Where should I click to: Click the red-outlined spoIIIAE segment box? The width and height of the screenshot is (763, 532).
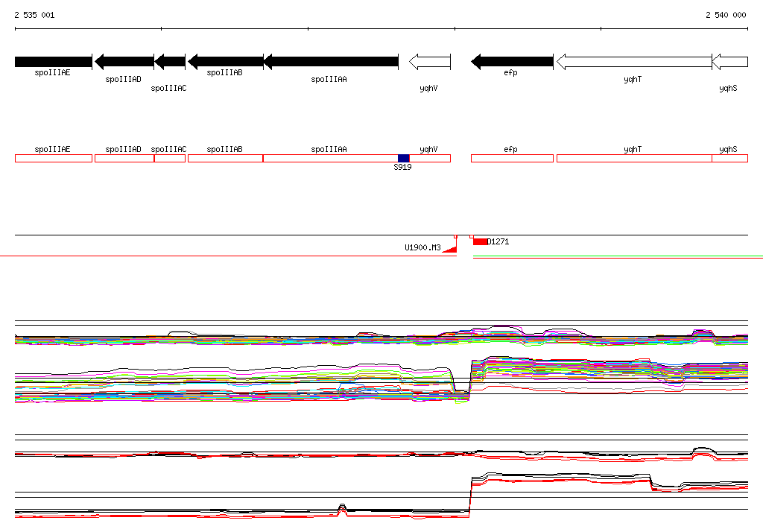click(54, 158)
